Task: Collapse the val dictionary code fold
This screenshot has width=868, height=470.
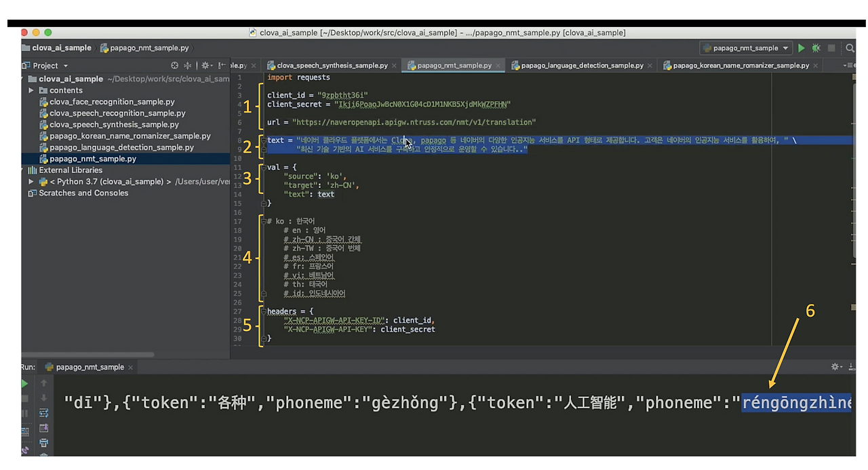Action: click(x=264, y=166)
